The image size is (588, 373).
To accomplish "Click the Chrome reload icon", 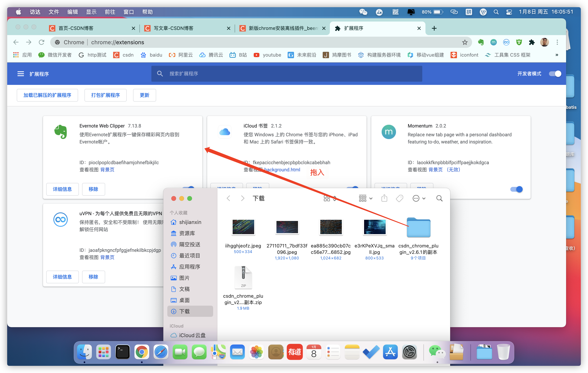I will (x=41, y=42).
